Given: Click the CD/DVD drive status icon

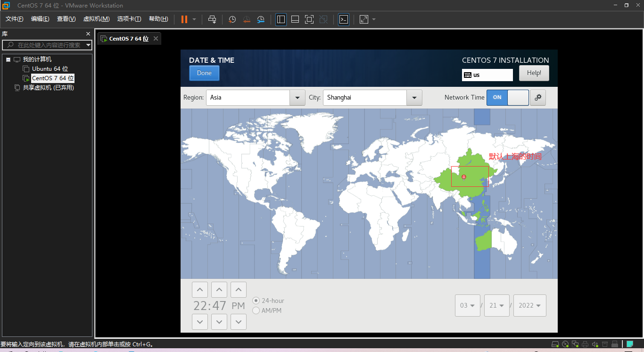Looking at the screenshot, I should pos(565,344).
